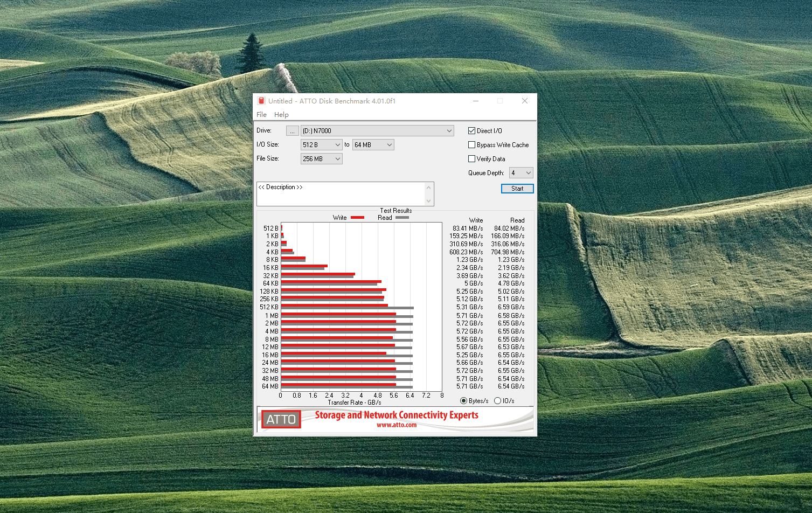Click the gray Read legend marker
This screenshot has width=812, height=513.
point(402,218)
